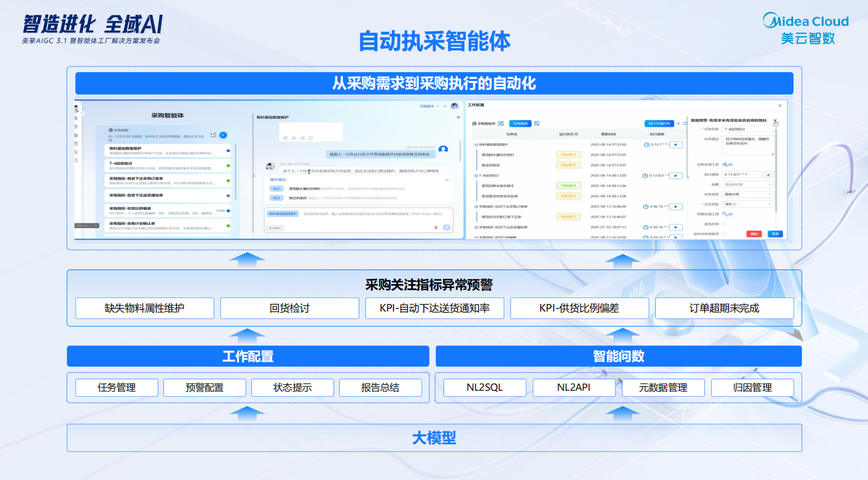
Task: Click the 执行全部任务 button
Action: tap(659, 124)
